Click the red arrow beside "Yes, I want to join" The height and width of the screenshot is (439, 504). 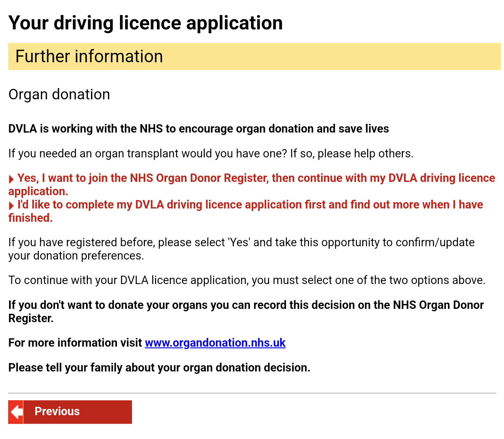point(11,179)
